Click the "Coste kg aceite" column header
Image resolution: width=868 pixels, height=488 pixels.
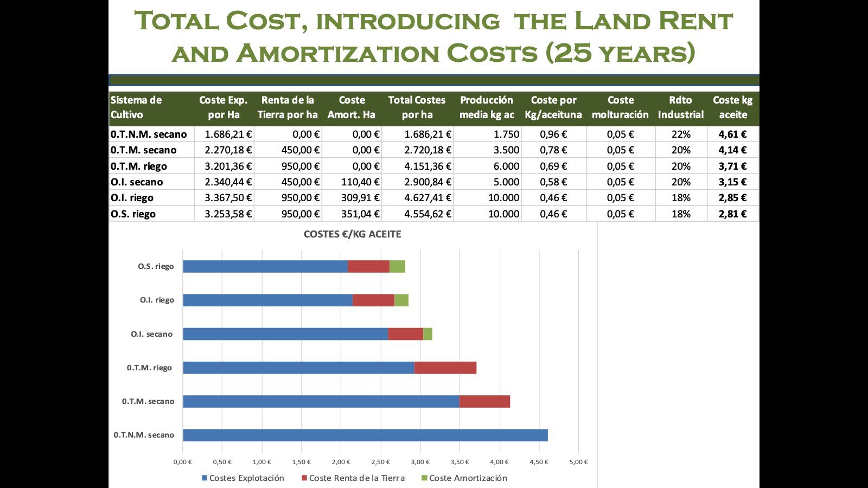(732, 107)
